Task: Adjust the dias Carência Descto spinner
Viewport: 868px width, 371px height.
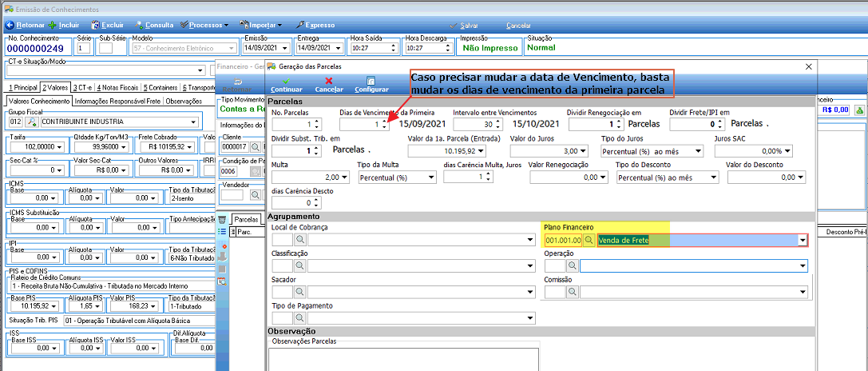Action: coord(315,203)
